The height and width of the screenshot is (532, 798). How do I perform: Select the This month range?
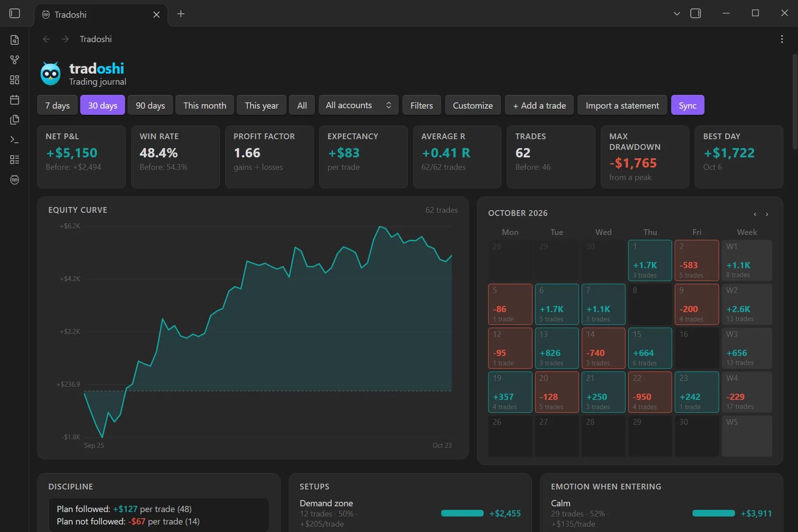click(x=204, y=105)
